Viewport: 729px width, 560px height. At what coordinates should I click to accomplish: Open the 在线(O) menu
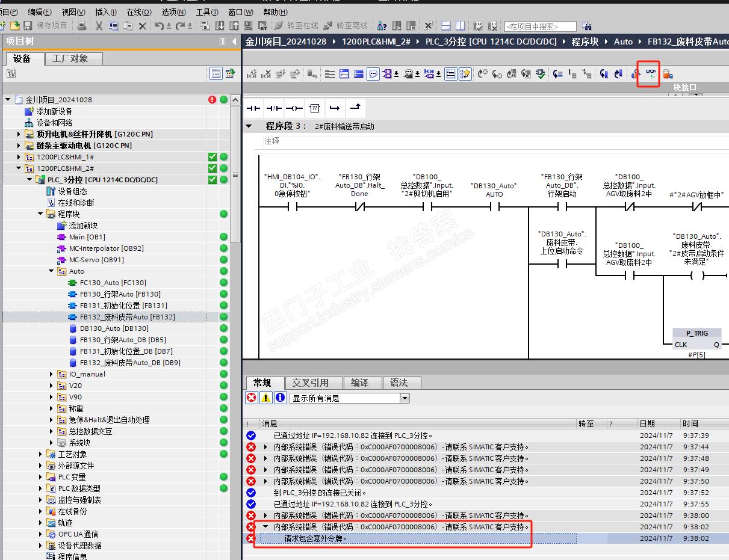139,12
